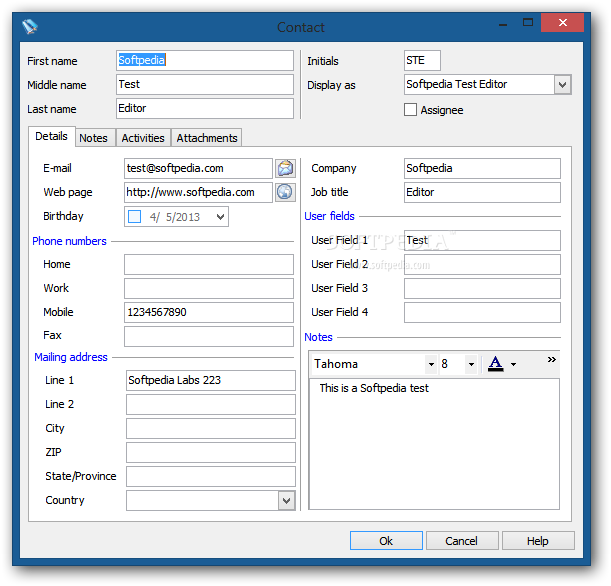This screenshot has width=611, height=586.
Task: Click into the Last name field
Action: tap(205, 108)
